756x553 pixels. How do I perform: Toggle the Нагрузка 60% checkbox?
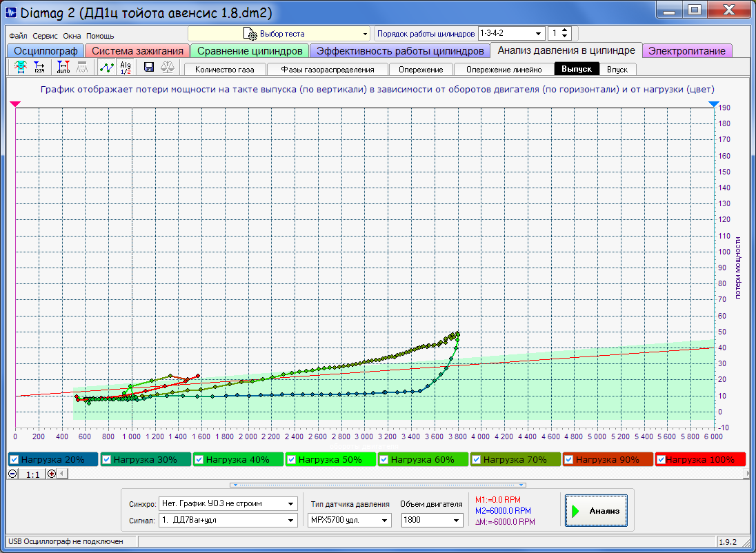click(x=384, y=459)
